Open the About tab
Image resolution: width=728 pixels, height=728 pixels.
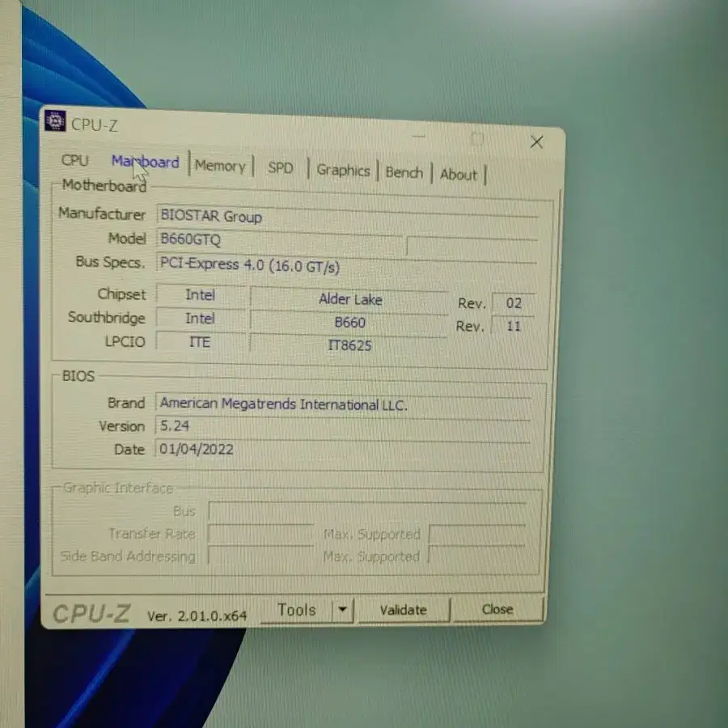coord(459,175)
